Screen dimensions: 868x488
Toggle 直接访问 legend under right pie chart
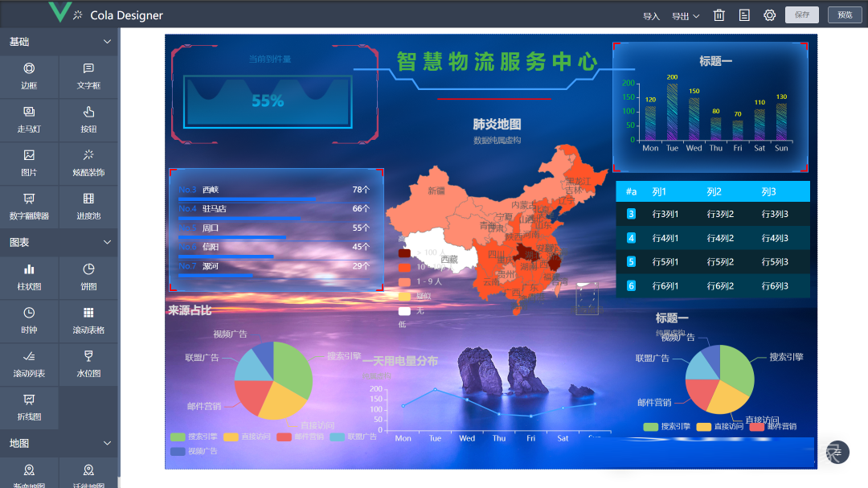(720, 426)
